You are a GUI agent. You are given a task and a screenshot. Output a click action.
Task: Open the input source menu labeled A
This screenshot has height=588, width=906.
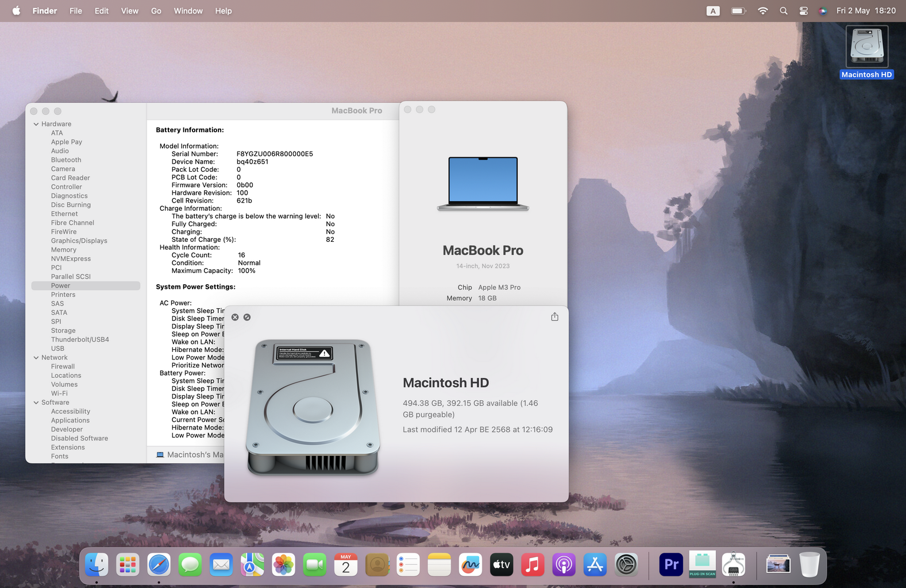coord(713,11)
